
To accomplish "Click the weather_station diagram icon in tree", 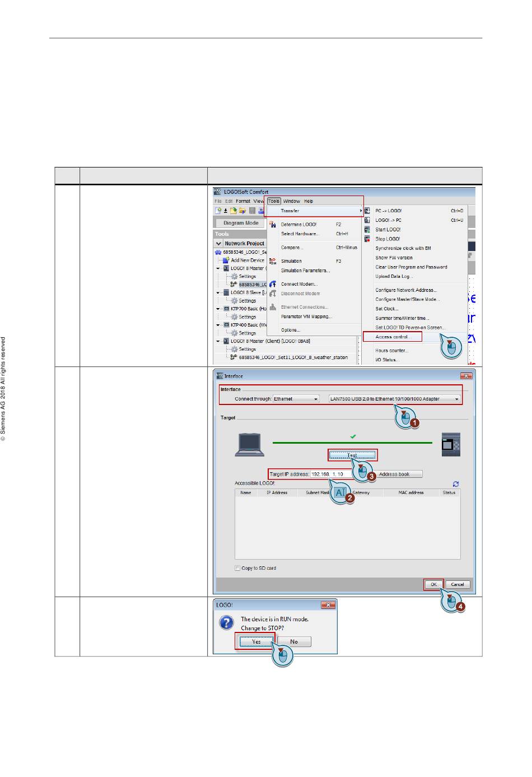I will (234, 357).
